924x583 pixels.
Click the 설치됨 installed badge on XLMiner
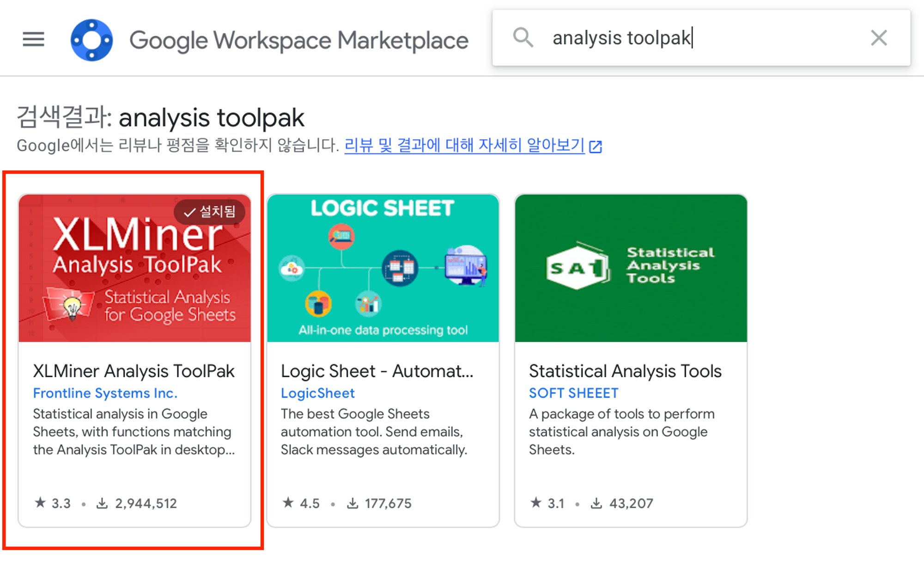pyautogui.click(x=210, y=212)
